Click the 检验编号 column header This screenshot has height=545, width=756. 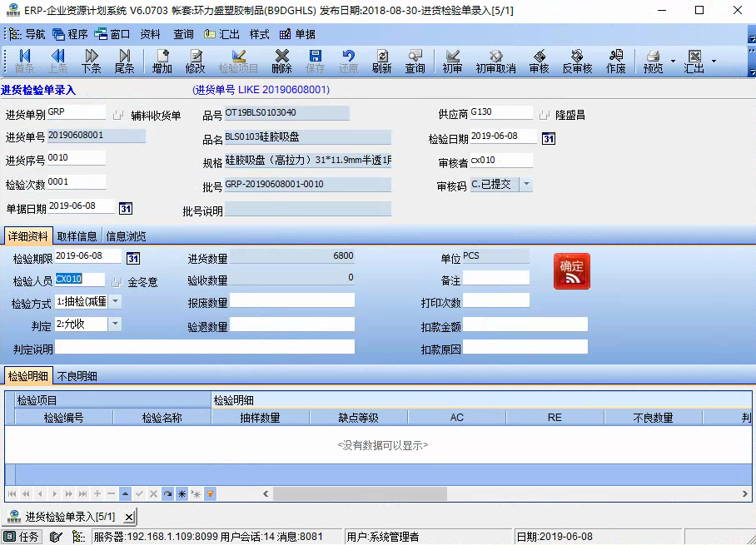(x=63, y=418)
